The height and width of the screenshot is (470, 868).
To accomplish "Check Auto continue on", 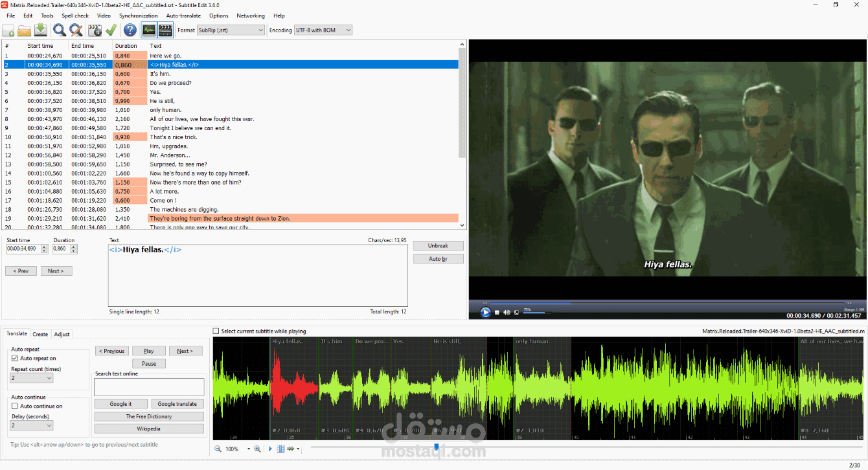I will coord(15,406).
